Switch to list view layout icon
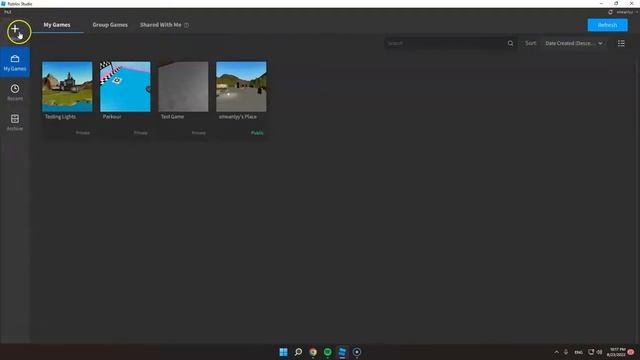640x360 pixels. point(621,43)
